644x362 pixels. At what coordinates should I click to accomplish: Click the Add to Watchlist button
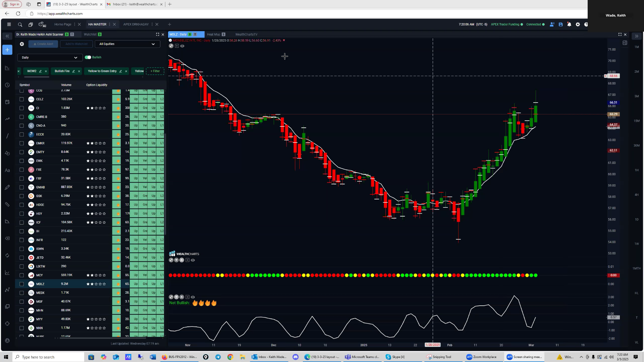76,44
